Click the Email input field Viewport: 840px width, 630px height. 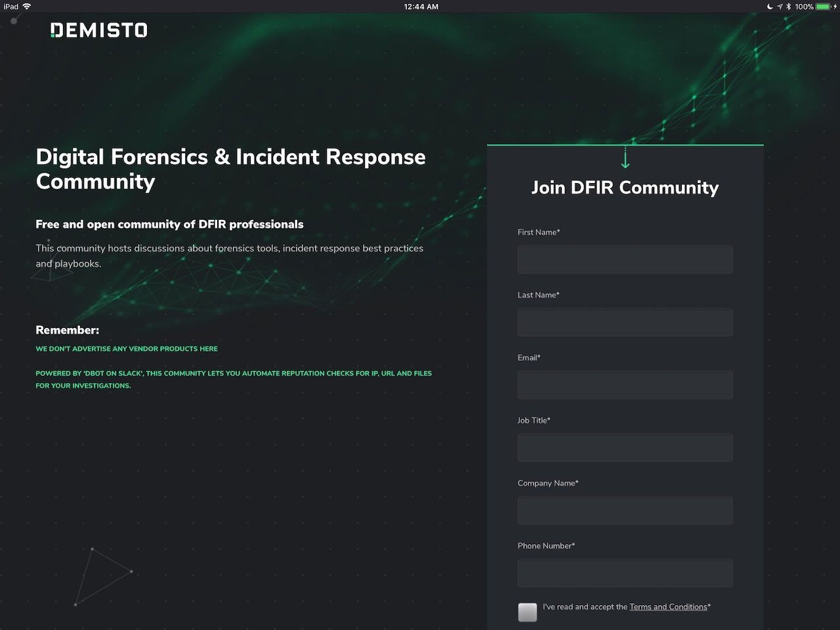point(625,385)
